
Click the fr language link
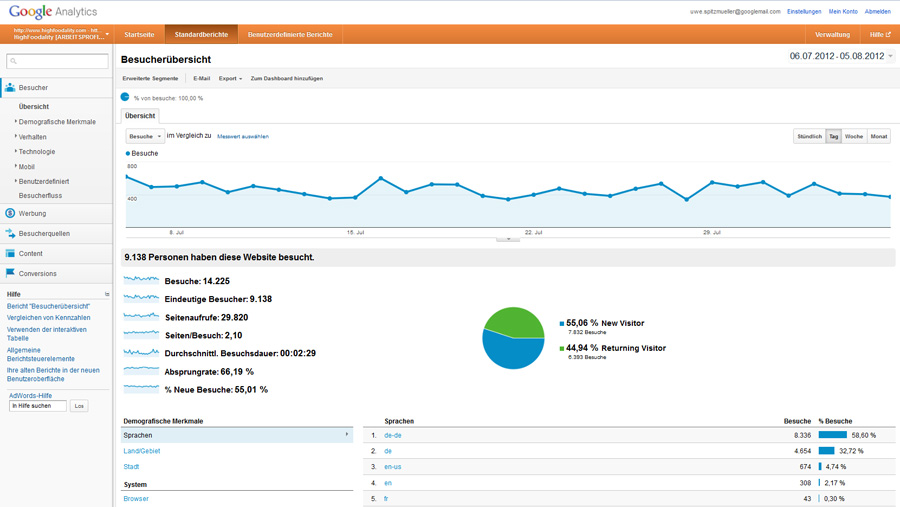click(386, 498)
